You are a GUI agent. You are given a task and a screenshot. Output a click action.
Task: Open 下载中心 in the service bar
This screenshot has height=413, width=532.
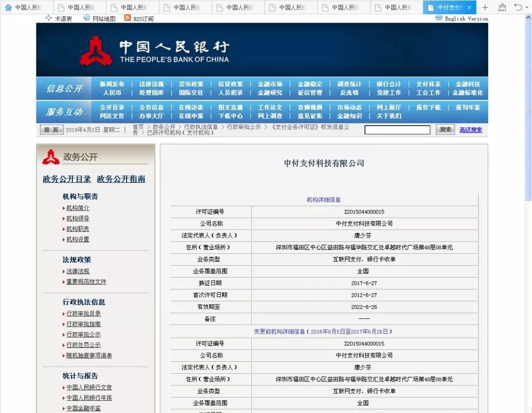click(231, 116)
